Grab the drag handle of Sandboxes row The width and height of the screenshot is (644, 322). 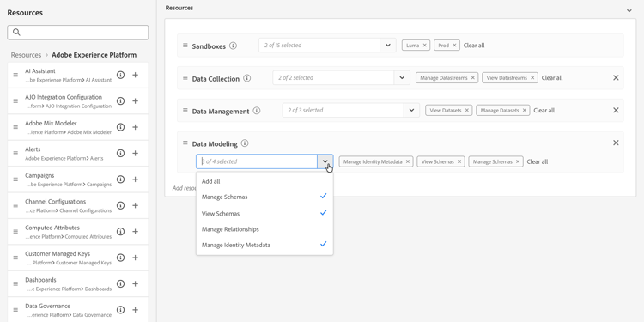coord(185,46)
